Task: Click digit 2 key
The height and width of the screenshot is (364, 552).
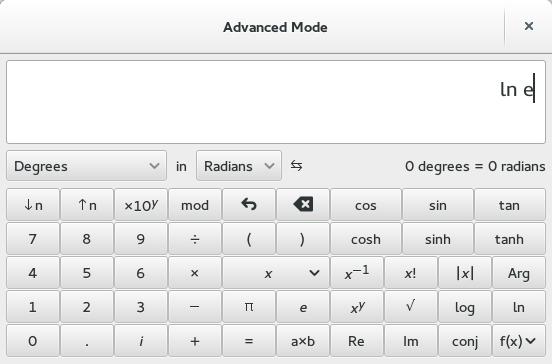Action: (x=87, y=307)
